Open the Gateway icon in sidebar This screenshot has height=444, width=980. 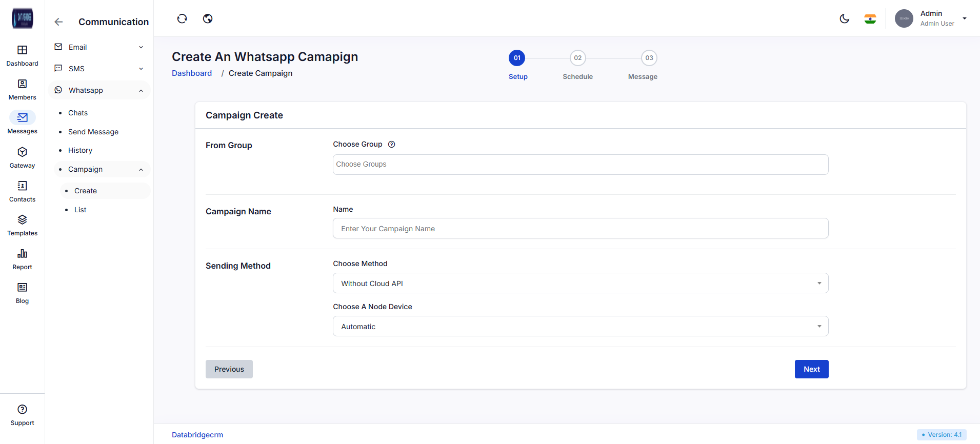22,152
